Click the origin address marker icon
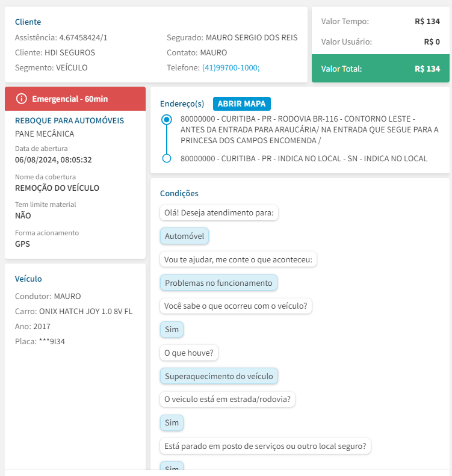This screenshot has width=452, height=476. click(x=167, y=120)
